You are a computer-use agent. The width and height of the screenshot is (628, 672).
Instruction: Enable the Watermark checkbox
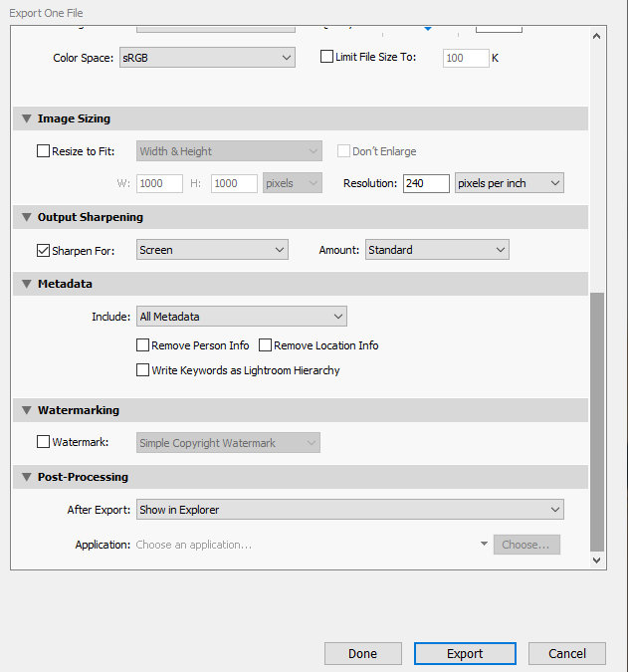point(43,441)
